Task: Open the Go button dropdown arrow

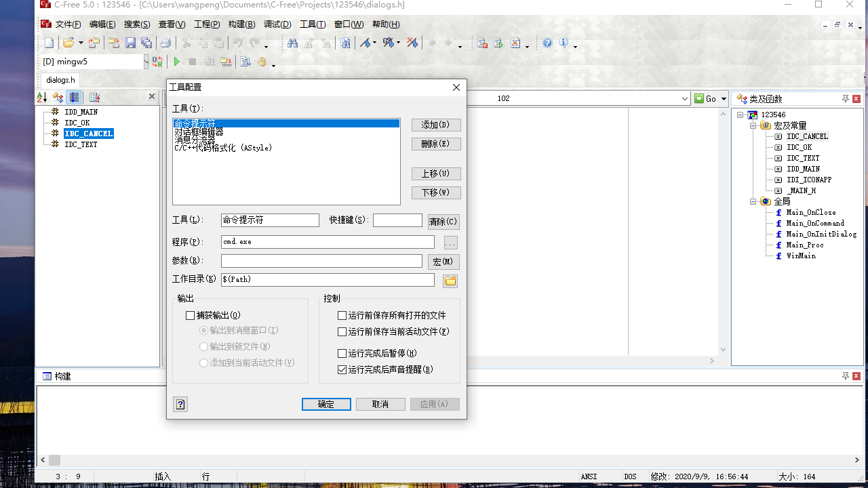Action: click(723, 98)
